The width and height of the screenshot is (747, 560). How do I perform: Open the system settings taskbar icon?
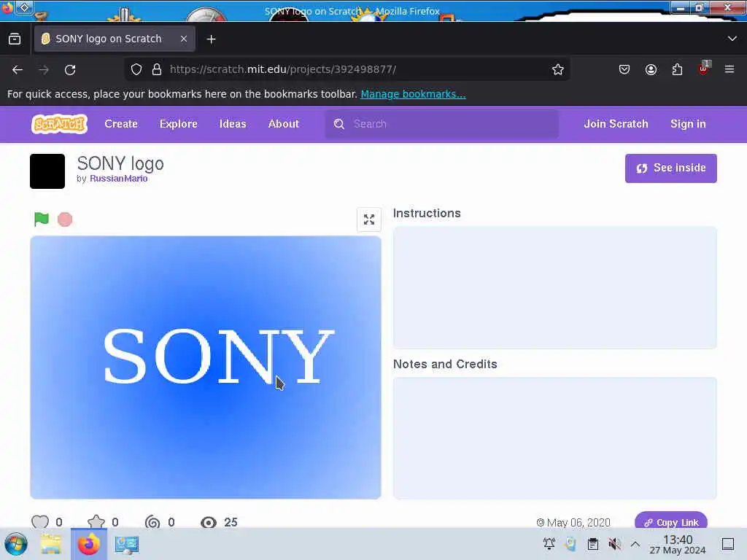(127, 544)
